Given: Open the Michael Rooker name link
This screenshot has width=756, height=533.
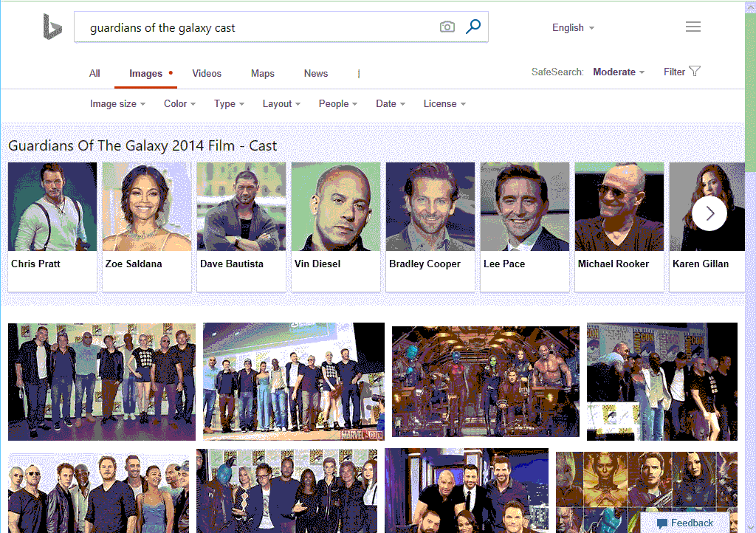Looking at the screenshot, I should coord(614,264).
